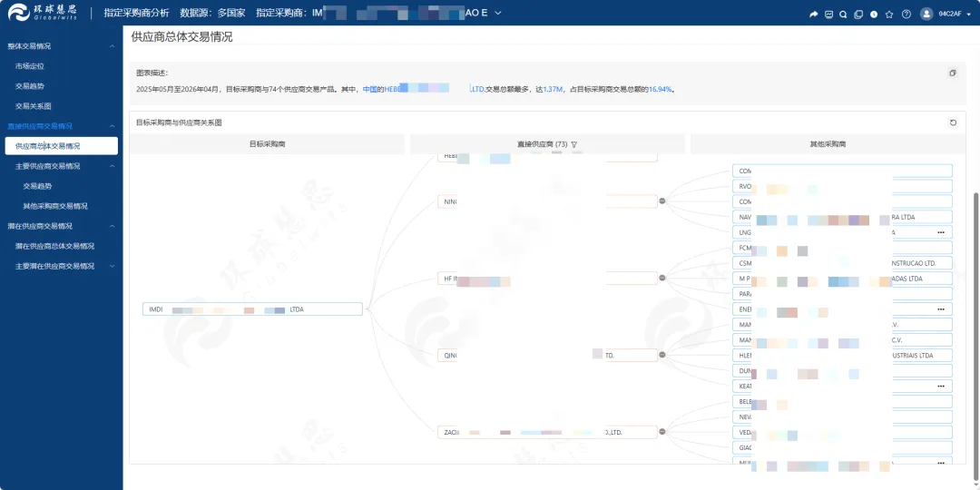Image resolution: width=980 pixels, height=490 pixels.
Task: Select the FCM buyer node
Action: [842, 248]
